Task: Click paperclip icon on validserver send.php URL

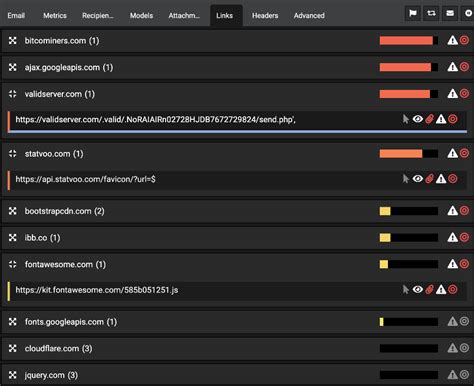Action: coord(430,119)
